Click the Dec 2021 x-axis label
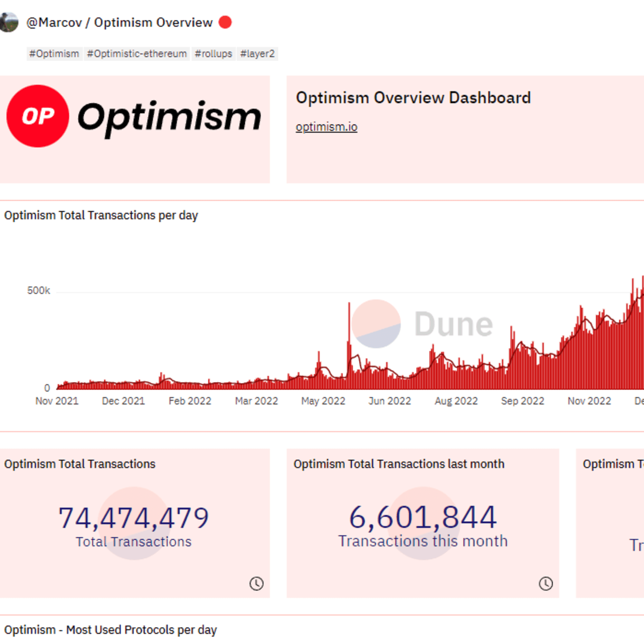The image size is (644, 644). click(123, 401)
